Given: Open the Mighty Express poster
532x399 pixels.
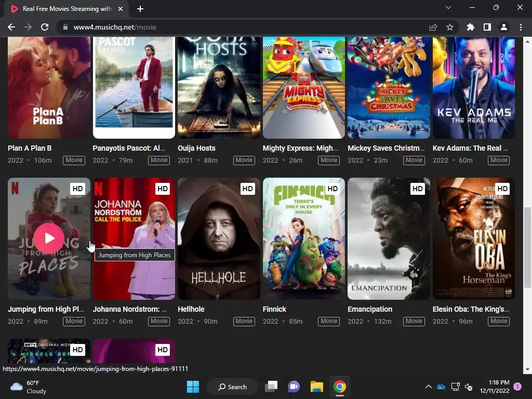Looking at the screenshot, I should [303, 87].
